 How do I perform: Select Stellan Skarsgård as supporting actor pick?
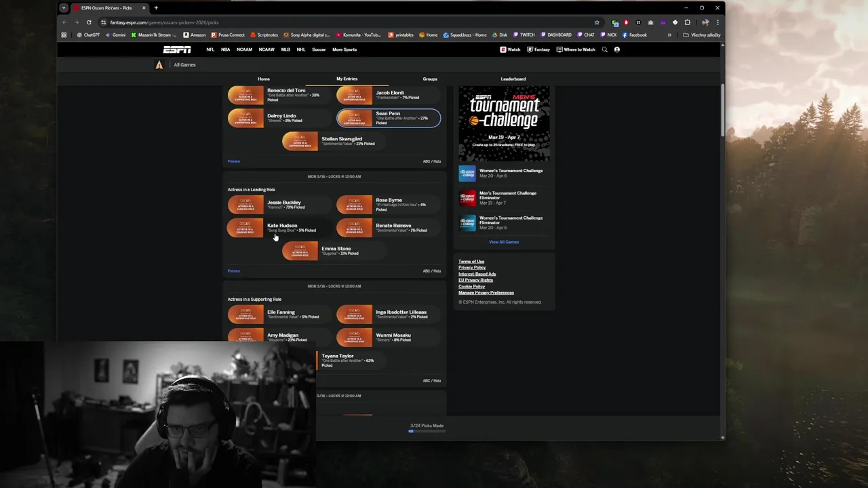pyautogui.click(x=334, y=141)
